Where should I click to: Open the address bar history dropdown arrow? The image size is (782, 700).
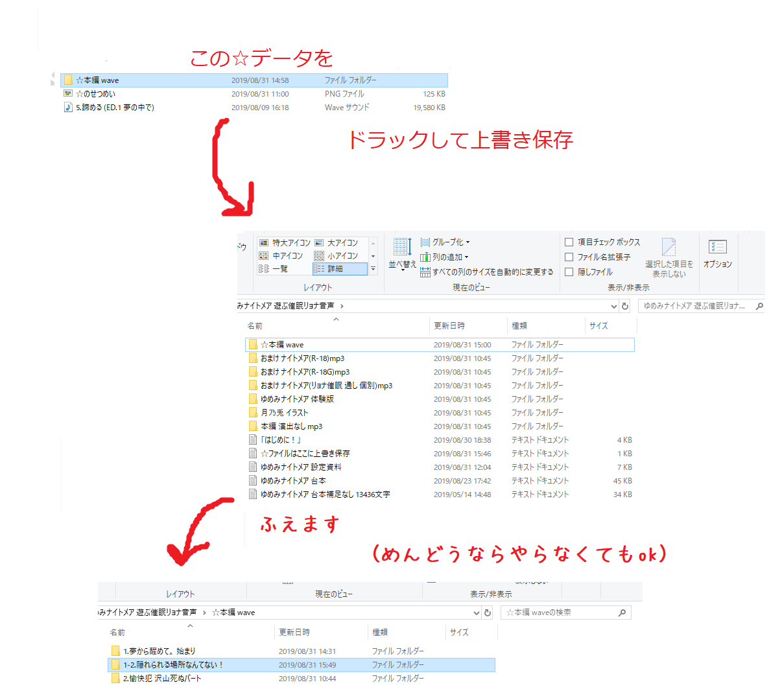613,306
